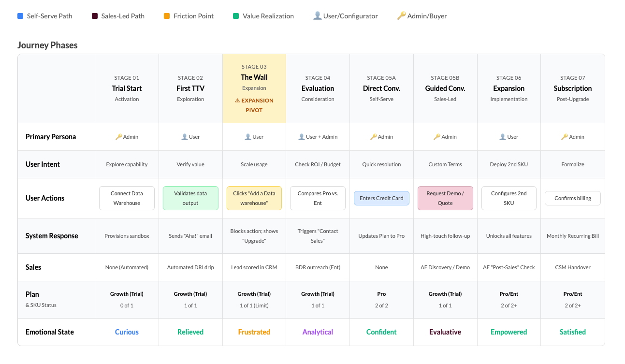This screenshot has width=625, height=364.
Task: Click the dark Sales-Led Path swatch
Action: pos(95,16)
